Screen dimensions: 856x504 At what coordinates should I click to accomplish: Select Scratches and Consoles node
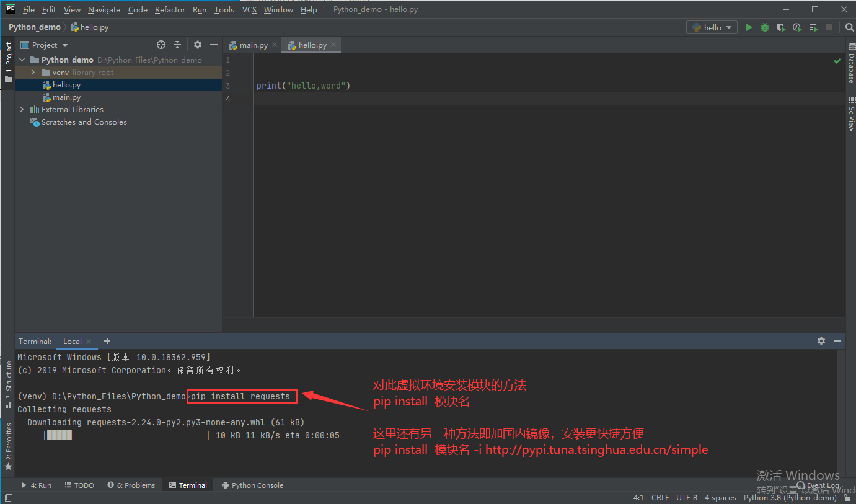pos(84,122)
